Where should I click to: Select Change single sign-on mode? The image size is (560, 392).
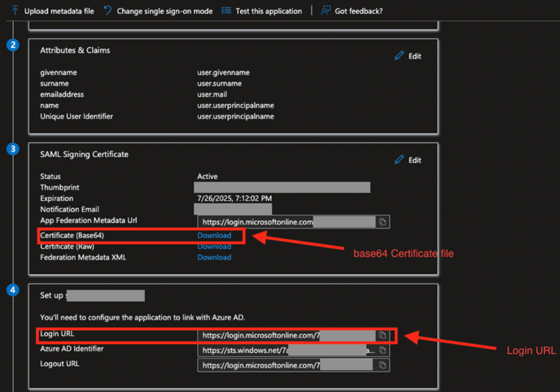(x=160, y=11)
